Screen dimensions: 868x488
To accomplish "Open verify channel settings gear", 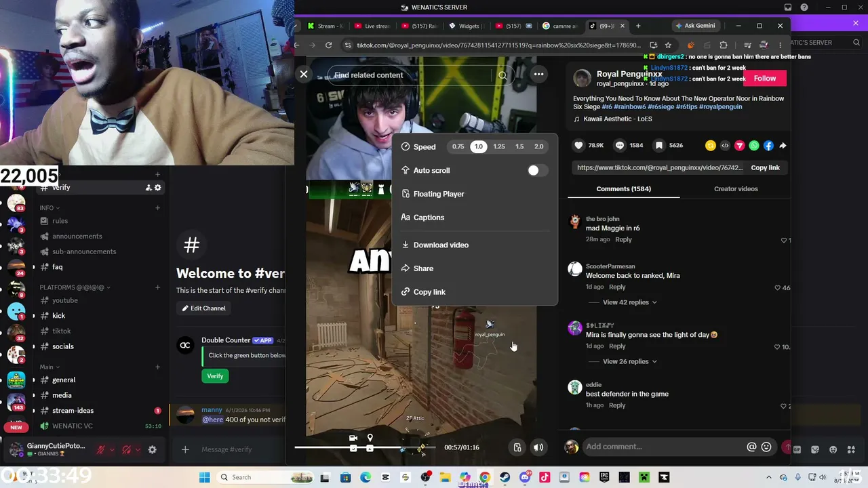I will (x=158, y=188).
